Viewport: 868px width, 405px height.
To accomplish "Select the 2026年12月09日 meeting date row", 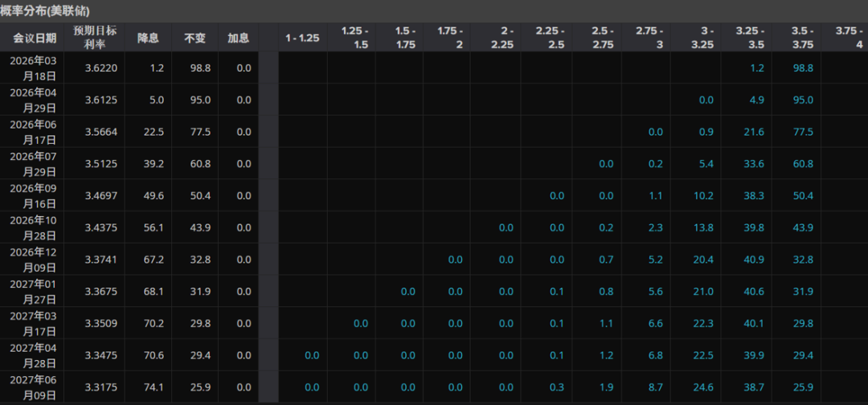I will 33,260.
